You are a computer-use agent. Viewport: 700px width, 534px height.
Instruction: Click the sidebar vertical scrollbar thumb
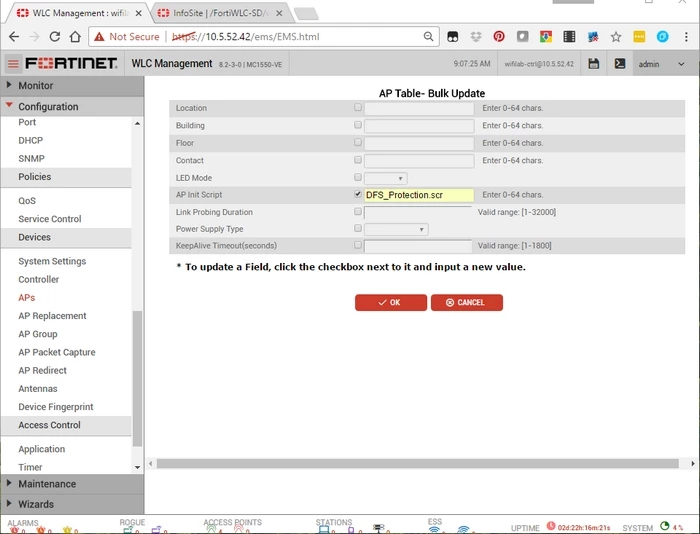pos(138,379)
